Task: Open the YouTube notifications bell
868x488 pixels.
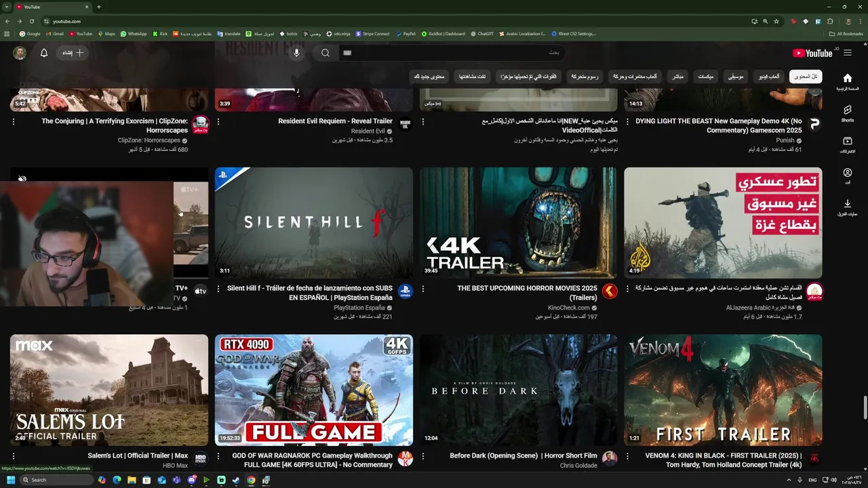Action: pyautogui.click(x=44, y=53)
